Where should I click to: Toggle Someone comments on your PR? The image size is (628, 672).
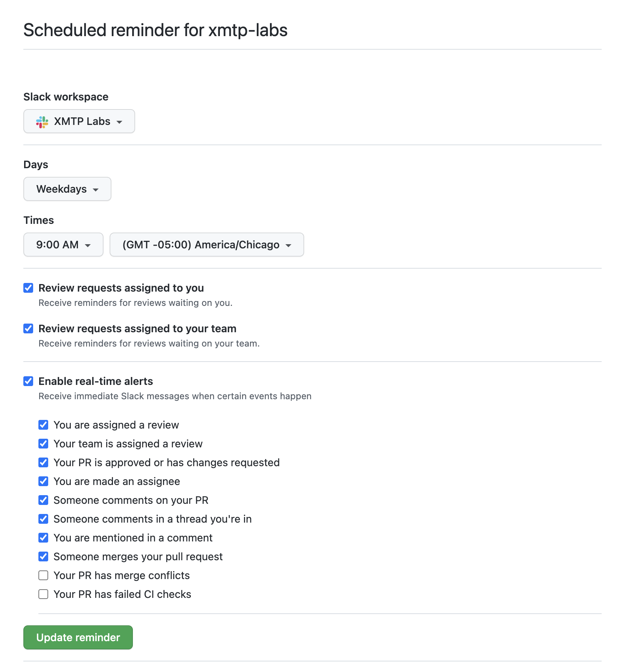pyautogui.click(x=43, y=500)
